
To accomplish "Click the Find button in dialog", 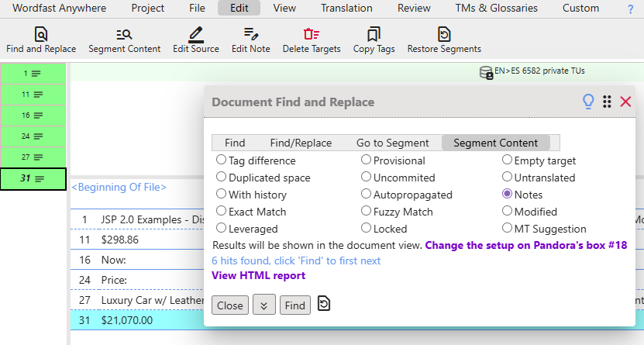I will click(x=295, y=305).
